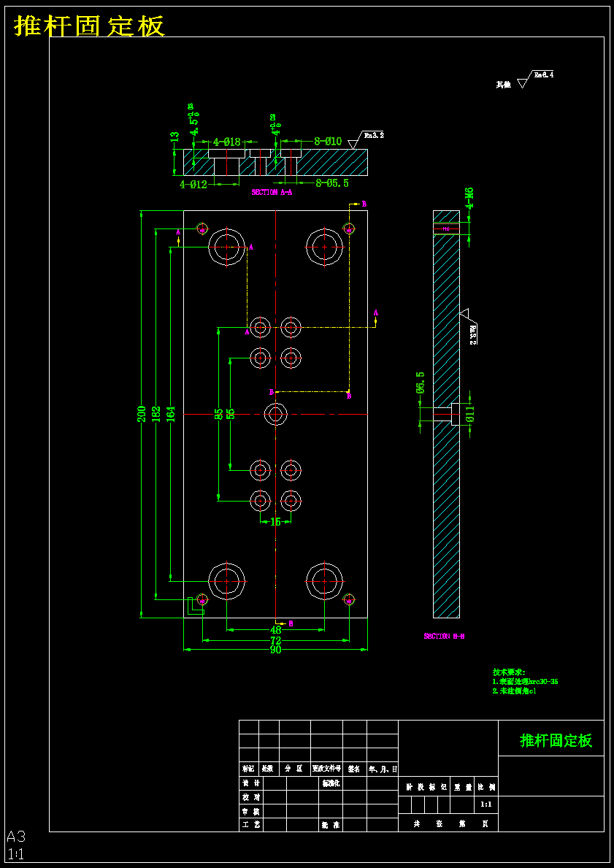Click the 工艺 row label
This screenshot has width=614, height=868.
coord(251,825)
